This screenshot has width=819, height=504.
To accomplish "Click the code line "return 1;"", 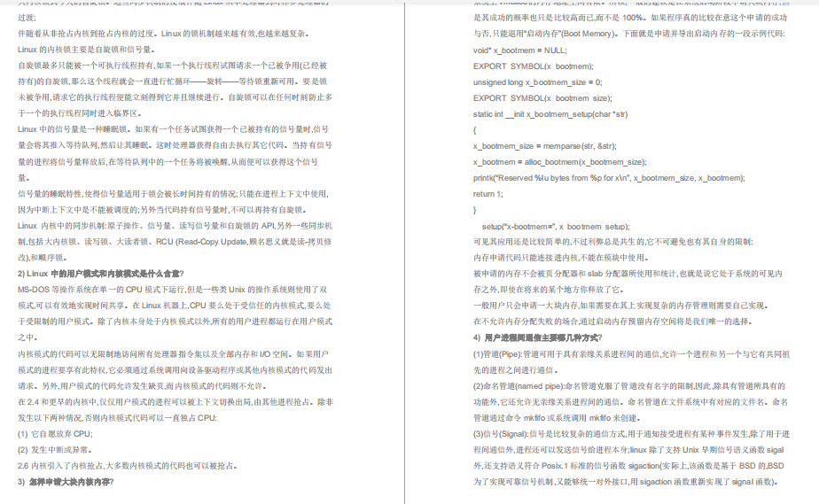I will tap(487, 194).
